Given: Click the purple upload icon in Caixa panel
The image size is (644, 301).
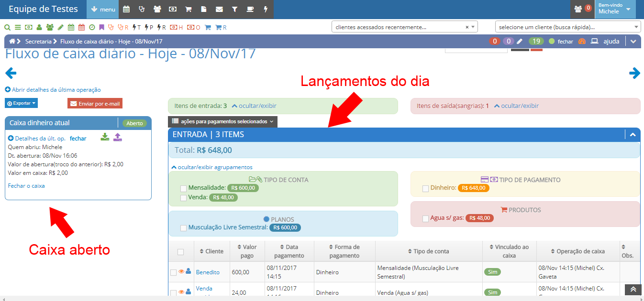Looking at the screenshot, I should tap(118, 138).
